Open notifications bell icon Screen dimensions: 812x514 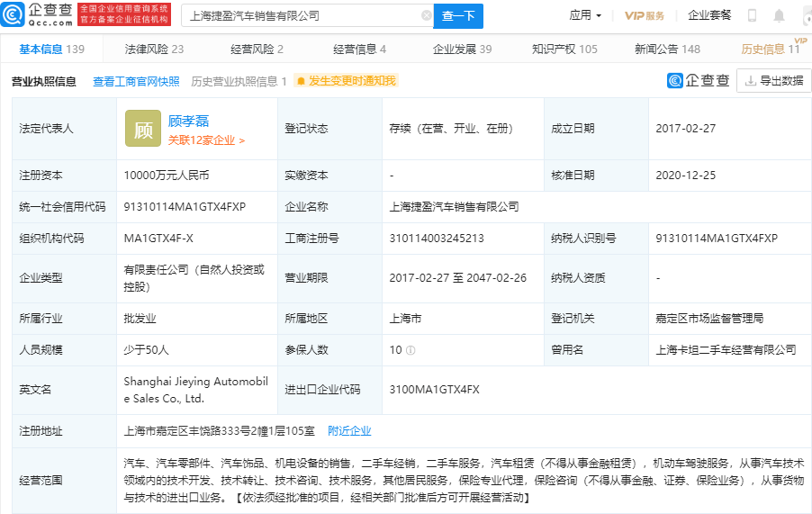pyautogui.click(x=779, y=15)
